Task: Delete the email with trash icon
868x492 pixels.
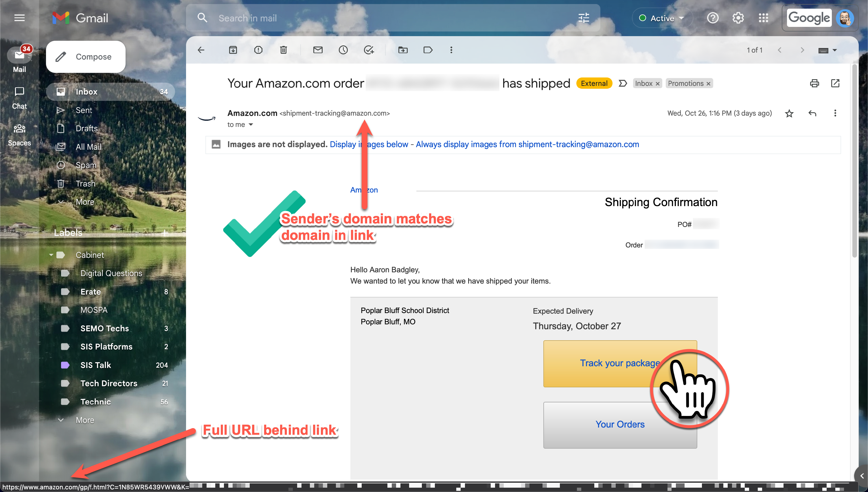Action: (283, 50)
